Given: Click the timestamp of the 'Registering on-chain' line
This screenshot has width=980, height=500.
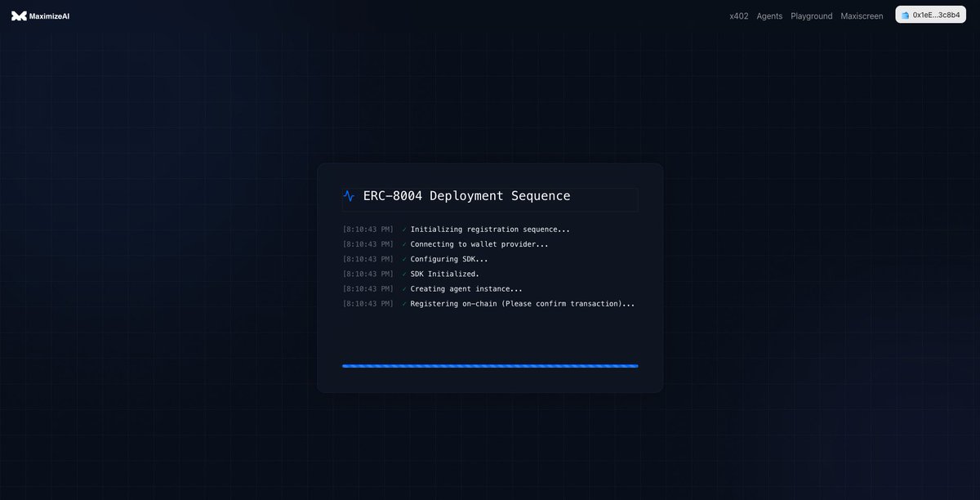Looking at the screenshot, I should coord(368,304).
